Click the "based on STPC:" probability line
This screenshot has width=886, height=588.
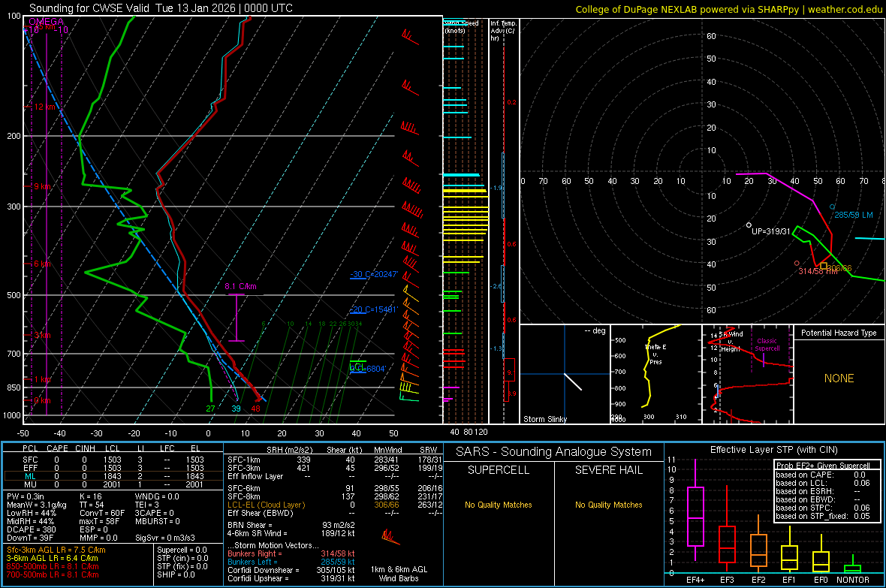point(823,508)
